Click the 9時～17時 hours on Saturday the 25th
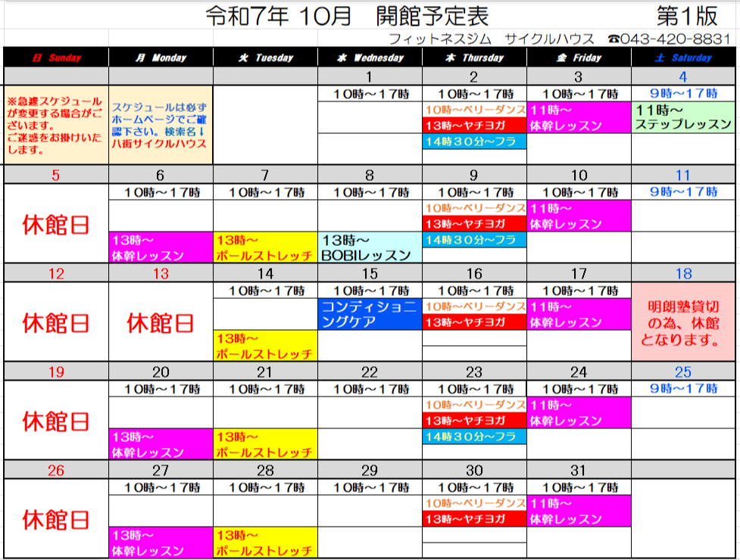The width and height of the screenshot is (740, 560). click(683, 389)
